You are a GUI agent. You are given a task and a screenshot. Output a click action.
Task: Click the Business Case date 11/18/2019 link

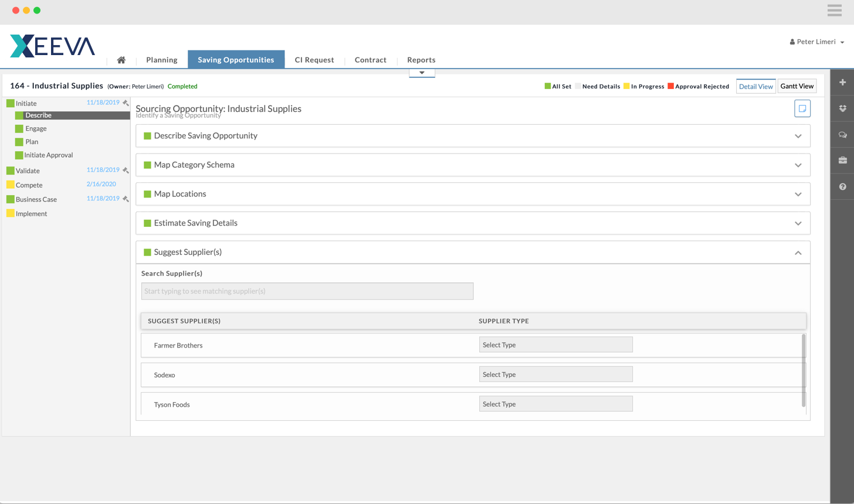[x=103, y=199]
